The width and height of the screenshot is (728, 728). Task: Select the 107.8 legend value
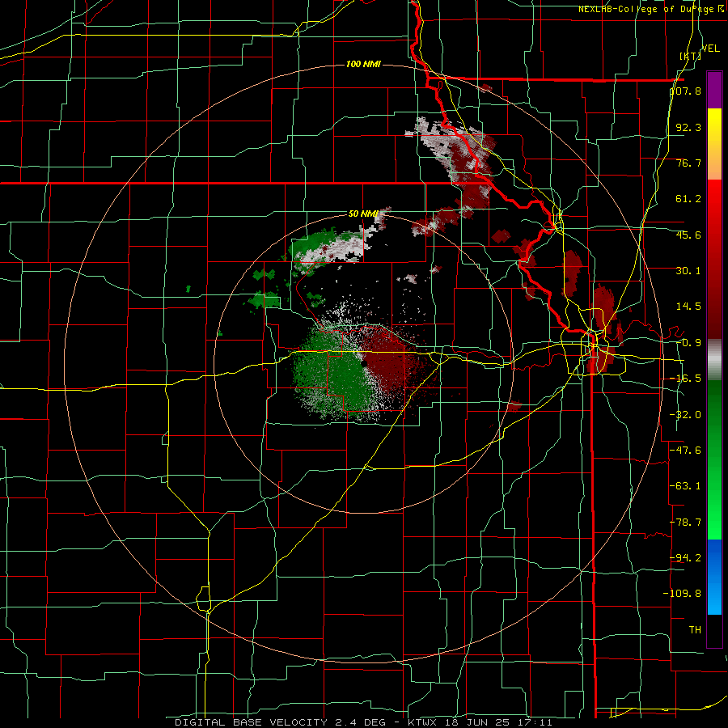tap(686, 91)
